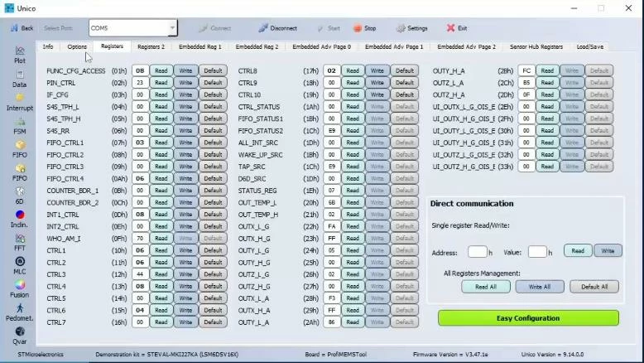Click the Write All button
This screenshot has height=363, width=644.
539,287
